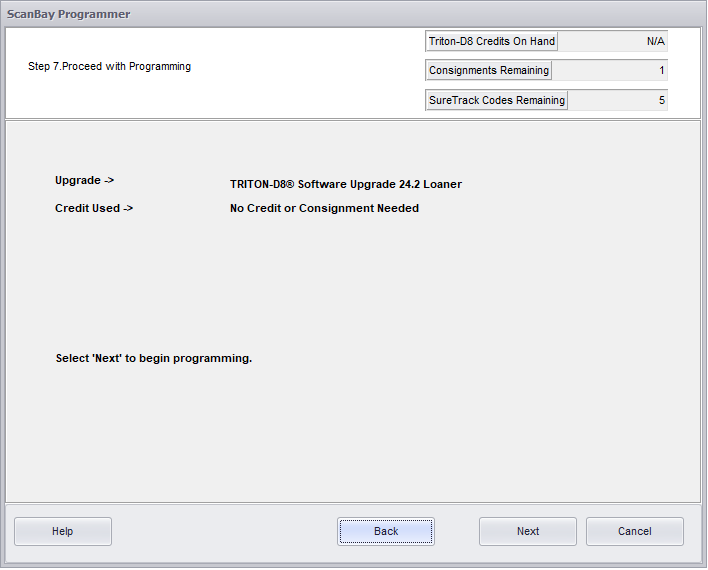Click the Triton-D8 Credits On Hand label
This screenshot has width=708, height=570.
491,41
